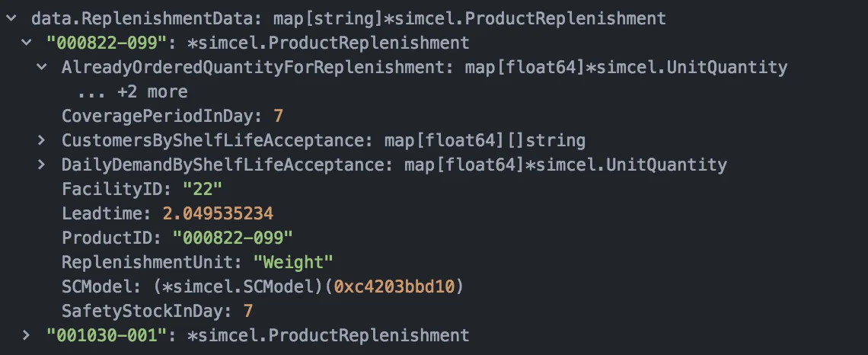The width and height of the screenshot is (868, 355).
Task: Select the Leadtime value 2.049535234
Action: tap(218, 213)
